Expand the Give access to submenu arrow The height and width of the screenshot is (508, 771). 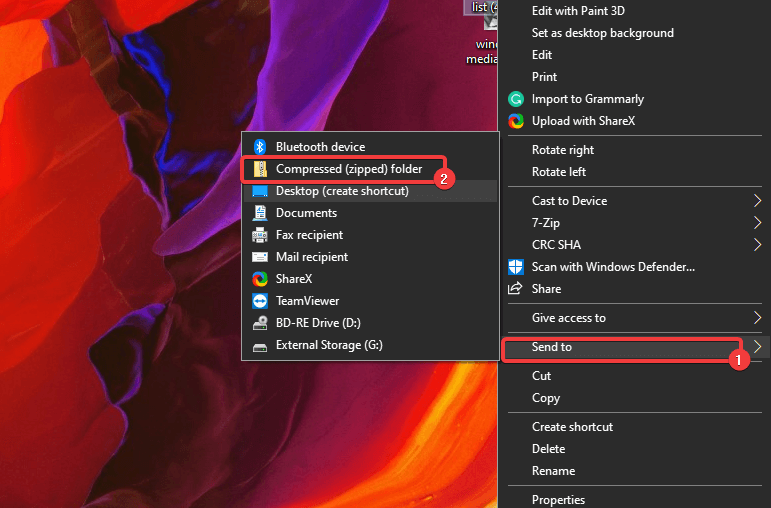(757, 318)
